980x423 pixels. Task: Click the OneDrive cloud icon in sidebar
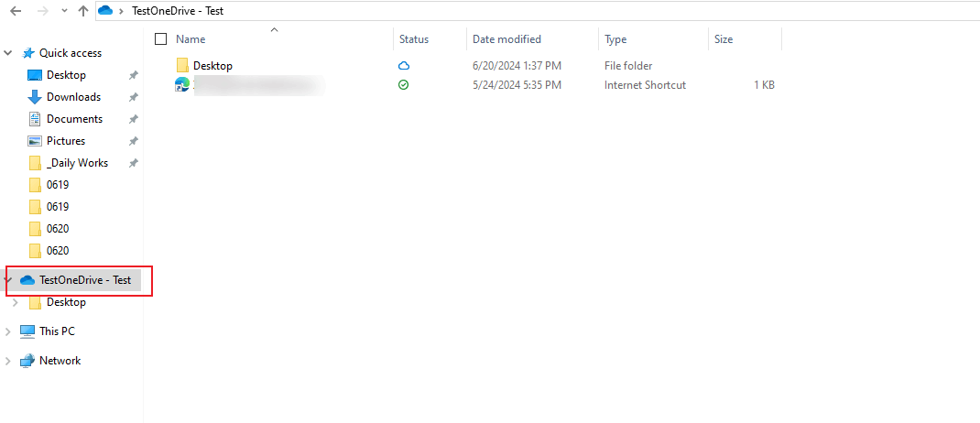[x=27, y=280]
